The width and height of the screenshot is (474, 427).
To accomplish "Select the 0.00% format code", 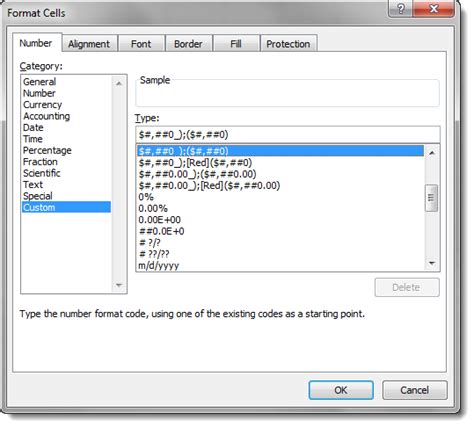I will 153,209.
